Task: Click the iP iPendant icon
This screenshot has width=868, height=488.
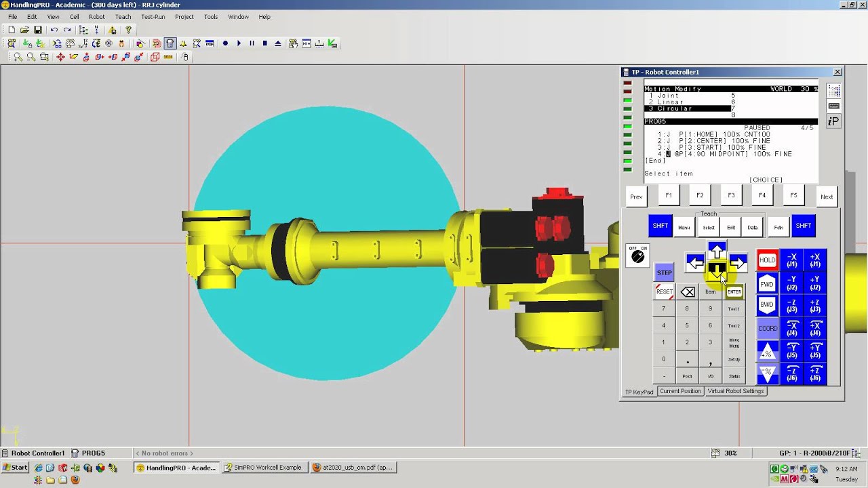Action: 833,121
